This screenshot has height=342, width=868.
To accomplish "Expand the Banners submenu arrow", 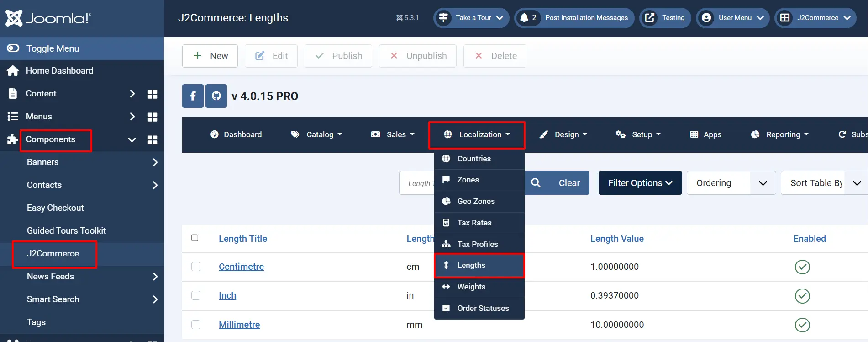I will 155,162.
